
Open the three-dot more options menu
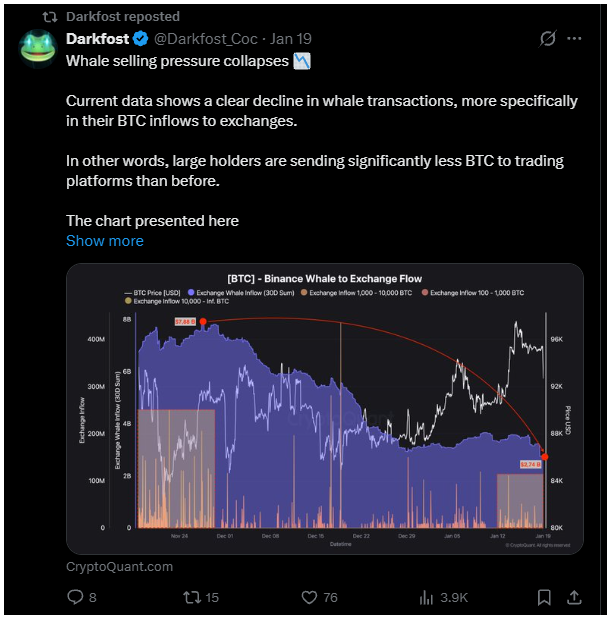[575, 39]
